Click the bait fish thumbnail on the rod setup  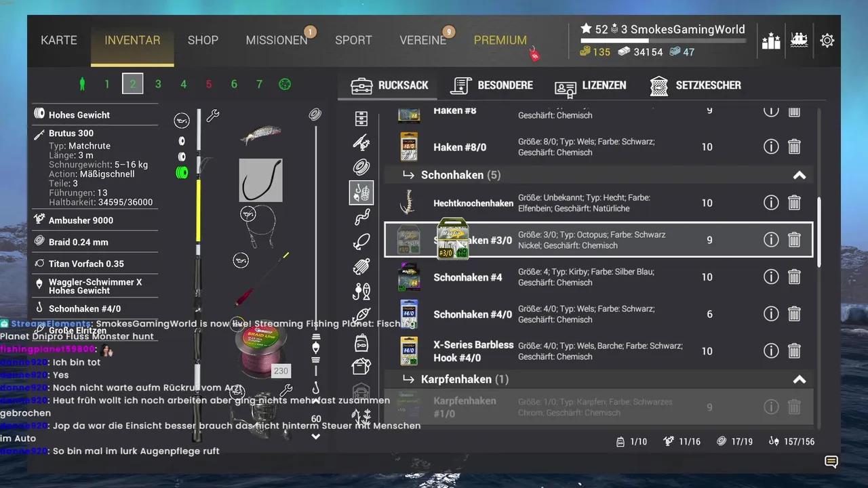(261, 135)
